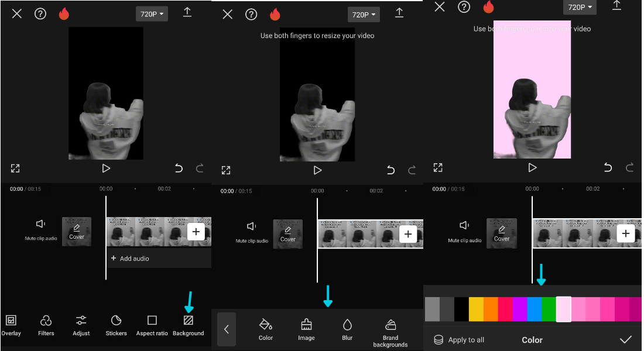Go back with the chevron in middle panel
Image resolution: width=644 pixels, height=351 pixels.
tap(227, 329)
